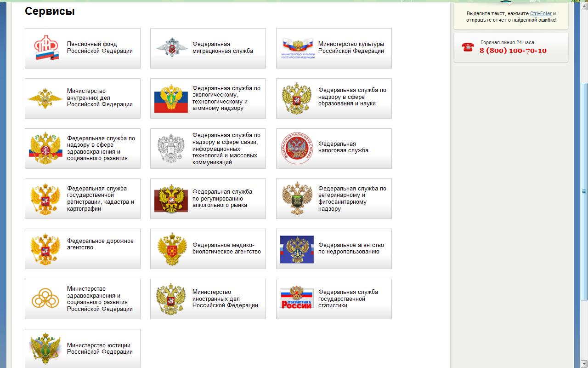
Task: Click the grey communications supervision eagle emblem
Action: point(171,149)
